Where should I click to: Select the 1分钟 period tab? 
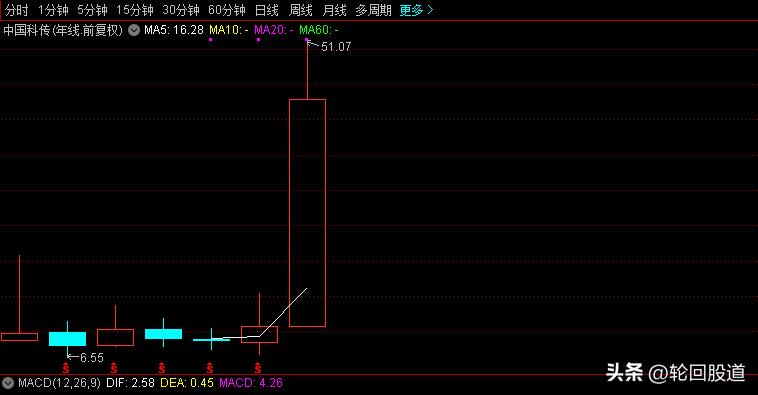pos(53,10)
